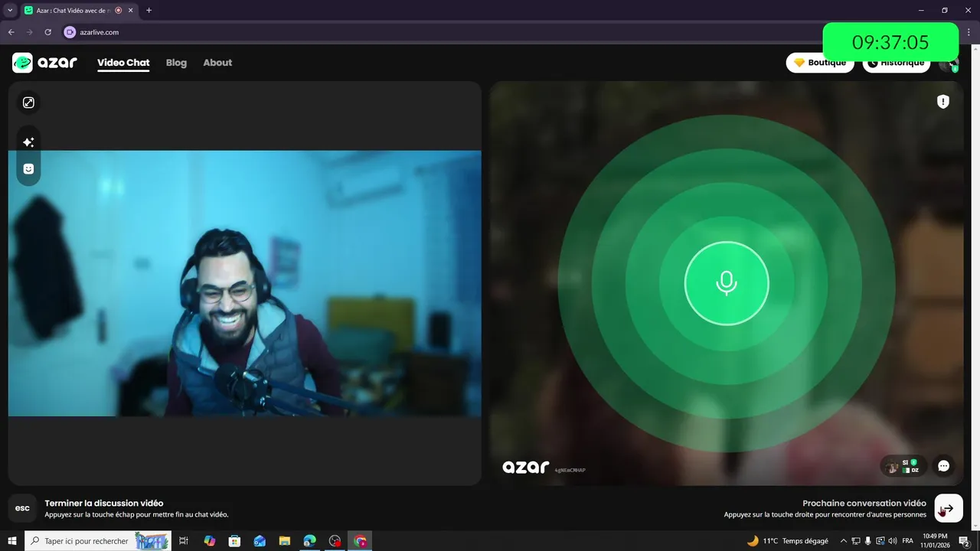Click the browser forward arrow
The width and height of the screenshot is (980, 551).
pyautogui.click(x=30, y=32)
